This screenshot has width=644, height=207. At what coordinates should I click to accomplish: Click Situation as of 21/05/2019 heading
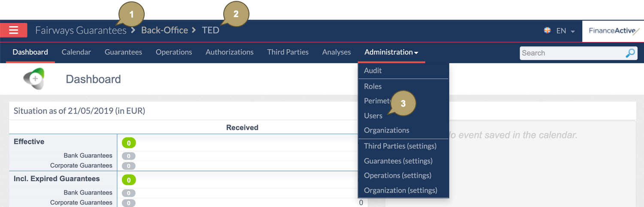pyautogui.click(x=79, y=111)
